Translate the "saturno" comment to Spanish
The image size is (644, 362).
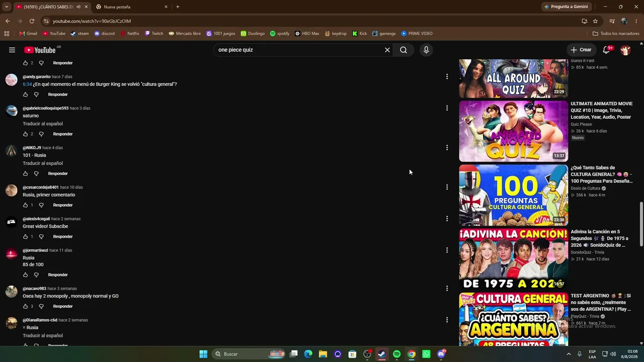coord(43,124)
